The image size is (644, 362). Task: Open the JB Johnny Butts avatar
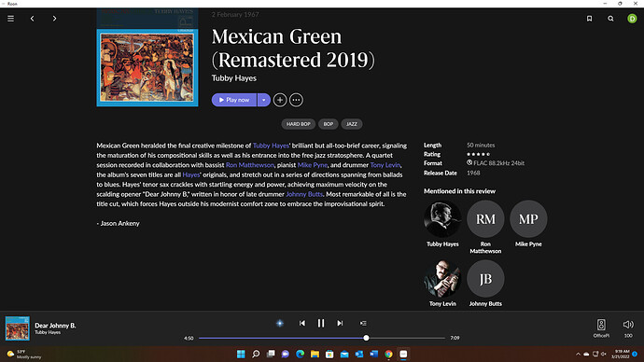[485, 279]
